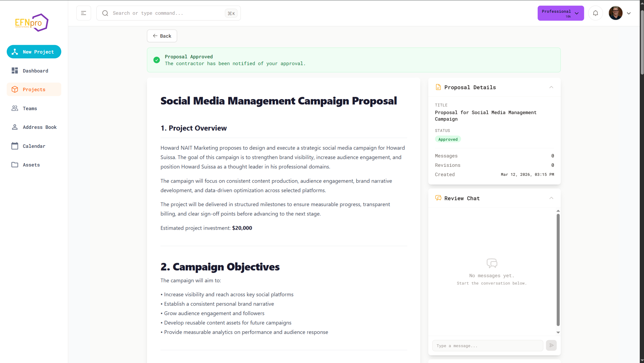The image size is (644, 363).
Task: Click the user profile avatar
Action: (615, 13)
